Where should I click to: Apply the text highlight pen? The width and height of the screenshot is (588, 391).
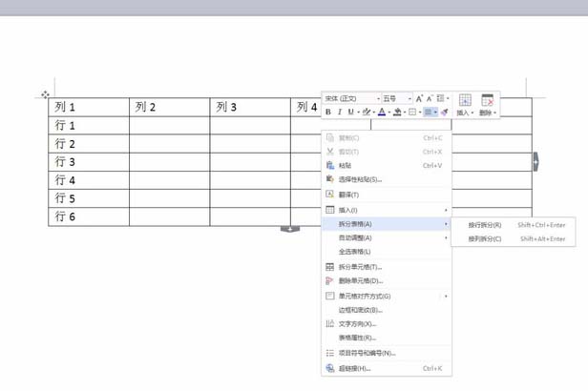pyautogui.click(x=367, y=112)
